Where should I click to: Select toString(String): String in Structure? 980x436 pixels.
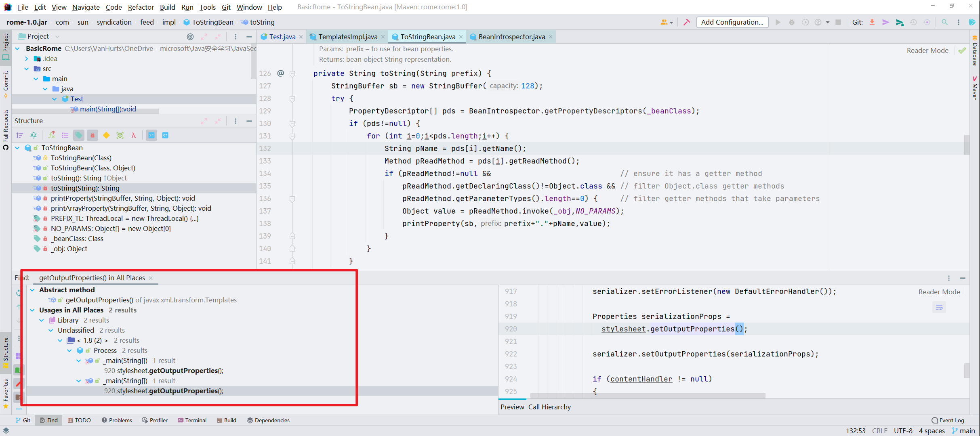pyautogui.click(x=85, y=188)
